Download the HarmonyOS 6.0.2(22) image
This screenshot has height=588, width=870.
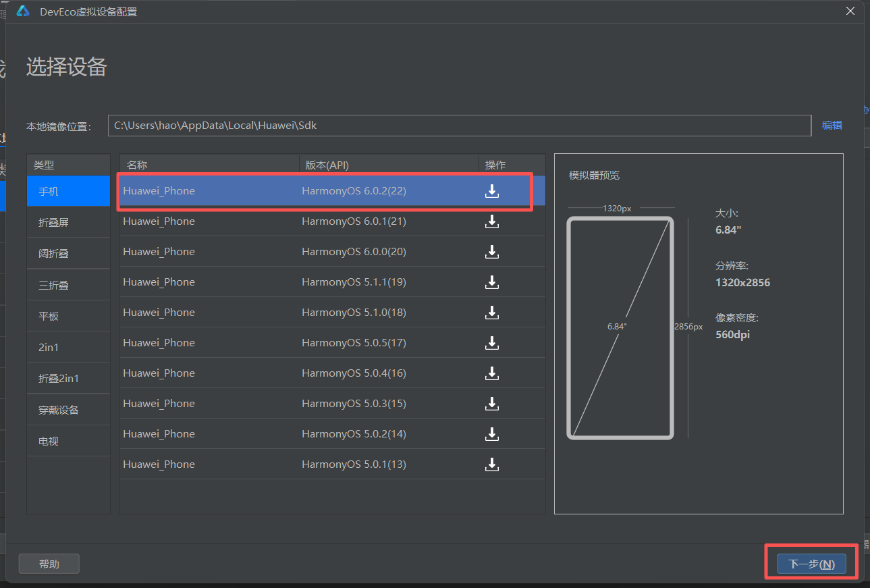point(492,191)
